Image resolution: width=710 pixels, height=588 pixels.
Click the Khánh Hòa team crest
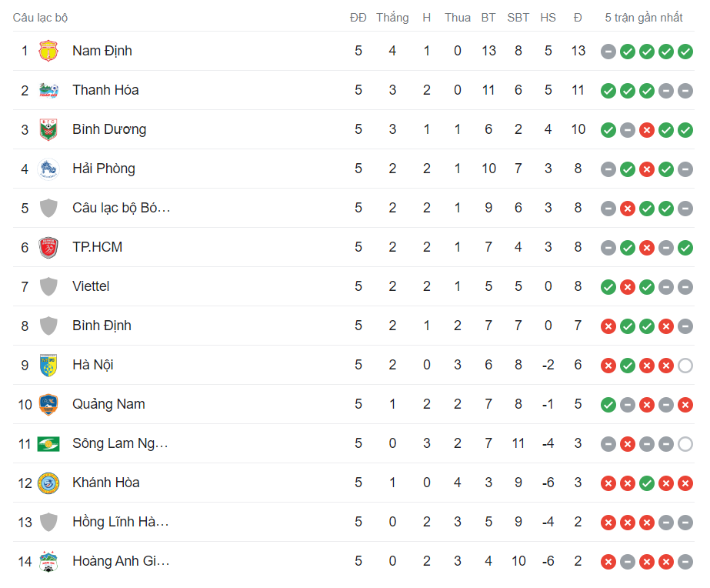click(48, 483)
